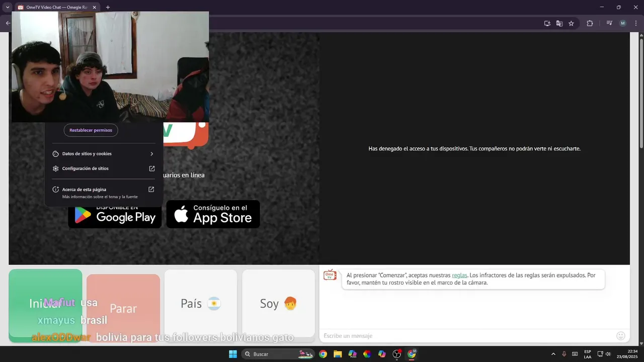This screenshot has height=362, width=644.
Task: Open the colorful pinwheel taskbar app
Action: click(367, 354)
